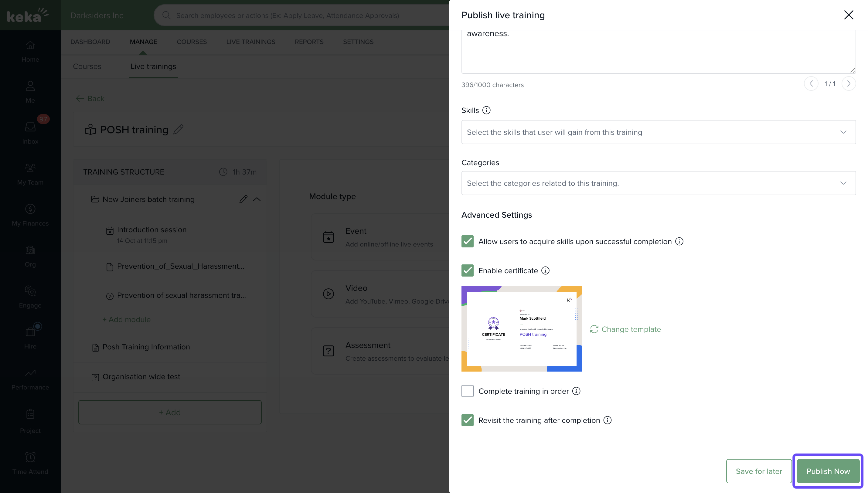
Task: Uncheck Allow users to acquire skills checkbox
Action: click(467, 241)
